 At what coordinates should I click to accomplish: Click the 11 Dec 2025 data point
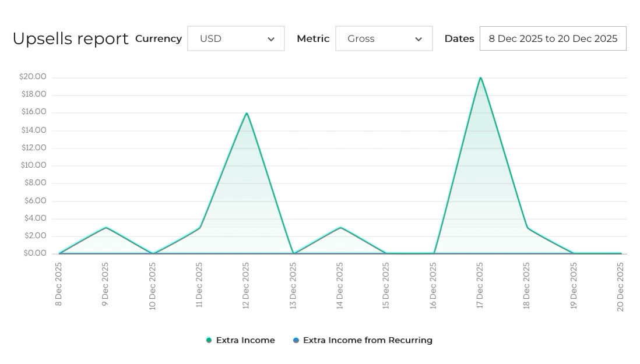point(200,228)
